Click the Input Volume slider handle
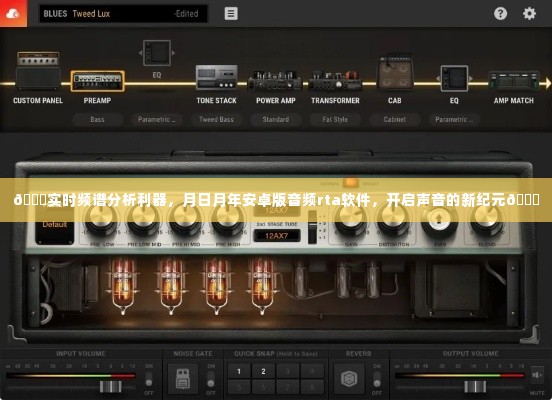The height and width of the screenshot is (400, 552). pos(111,387)
